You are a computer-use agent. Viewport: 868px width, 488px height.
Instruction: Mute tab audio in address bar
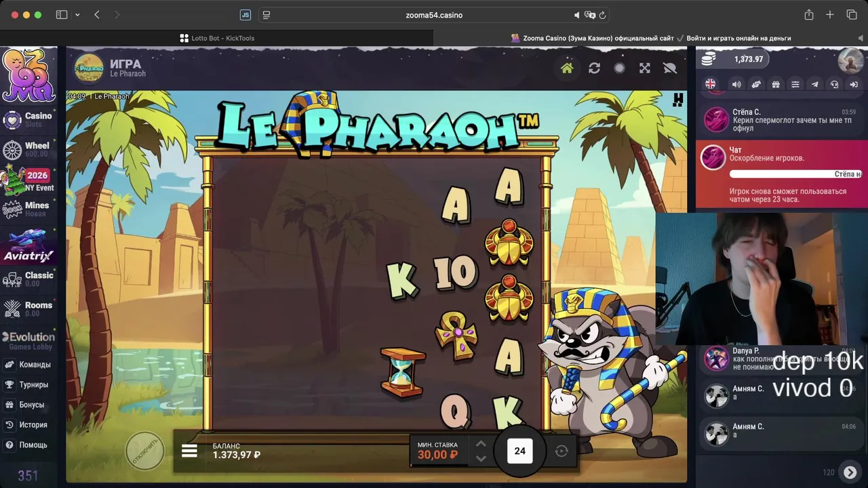(577, 15)
